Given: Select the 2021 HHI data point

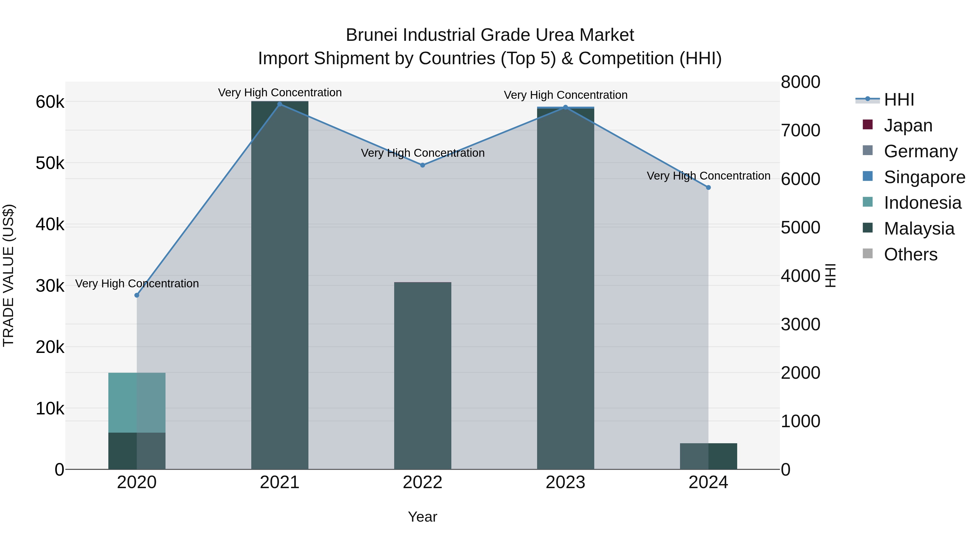Looking at the screenshot, I should coord(280,104).
